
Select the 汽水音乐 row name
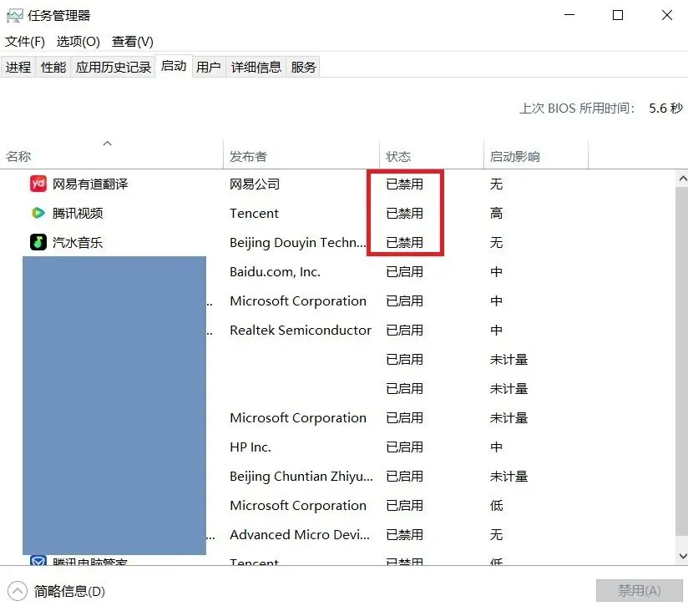78,242
